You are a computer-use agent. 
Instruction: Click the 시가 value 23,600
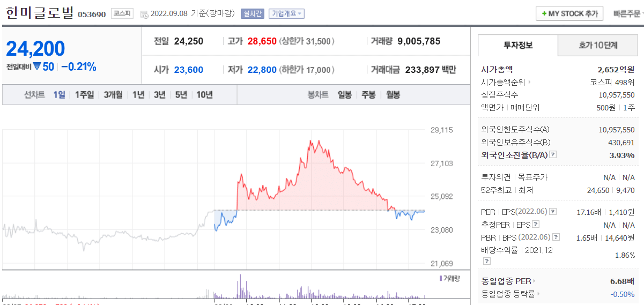188,70
